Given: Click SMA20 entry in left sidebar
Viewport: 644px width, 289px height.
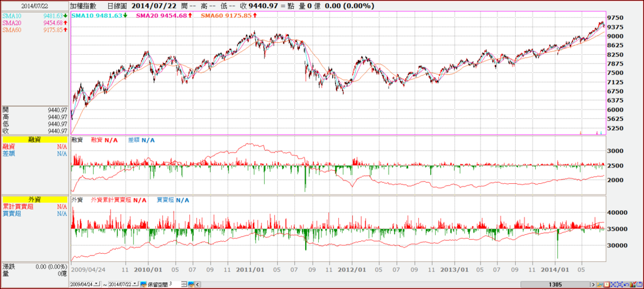Looking at the screenshot, I should coord(35,23).
